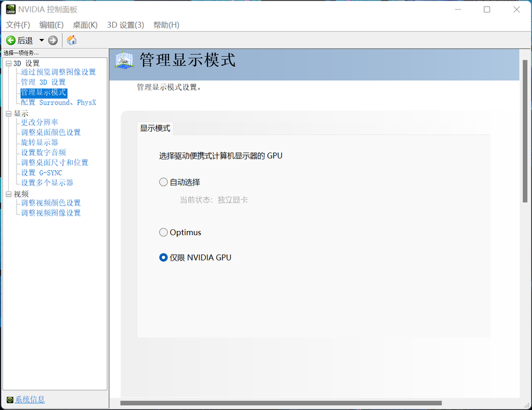Open the back history dropdown arrow
Viewport: 532px width, 410px height.
tap(41, 40)
